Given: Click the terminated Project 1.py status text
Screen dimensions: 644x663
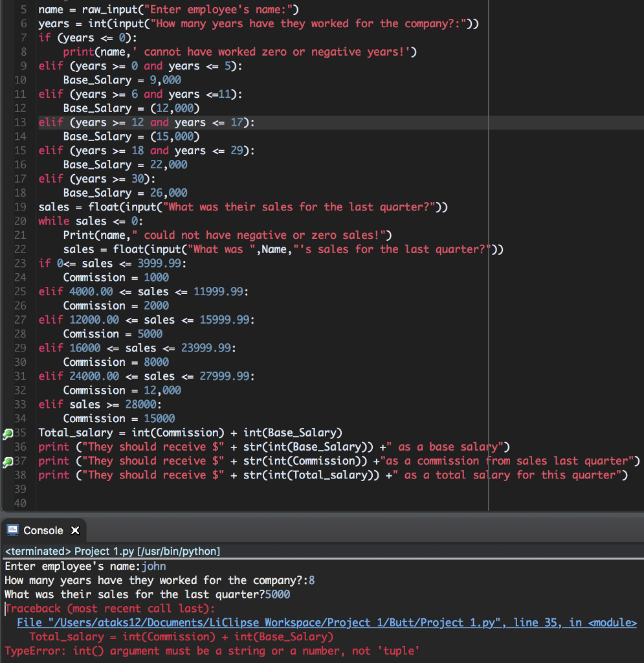Looking at the screenshot, I should 113,552.
